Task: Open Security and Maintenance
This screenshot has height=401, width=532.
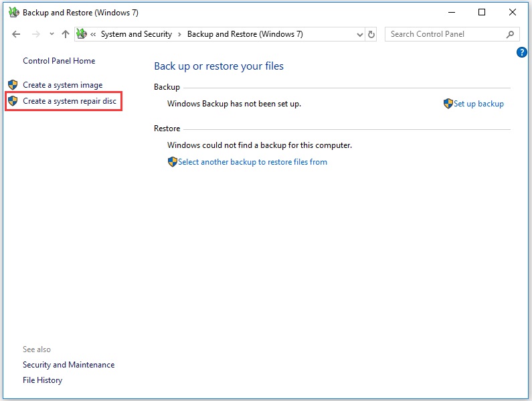Action: click(68, 365)
